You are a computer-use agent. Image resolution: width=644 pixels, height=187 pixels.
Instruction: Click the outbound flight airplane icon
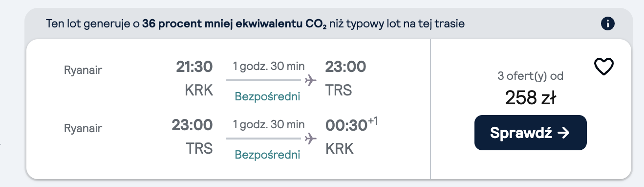(310, 80)
